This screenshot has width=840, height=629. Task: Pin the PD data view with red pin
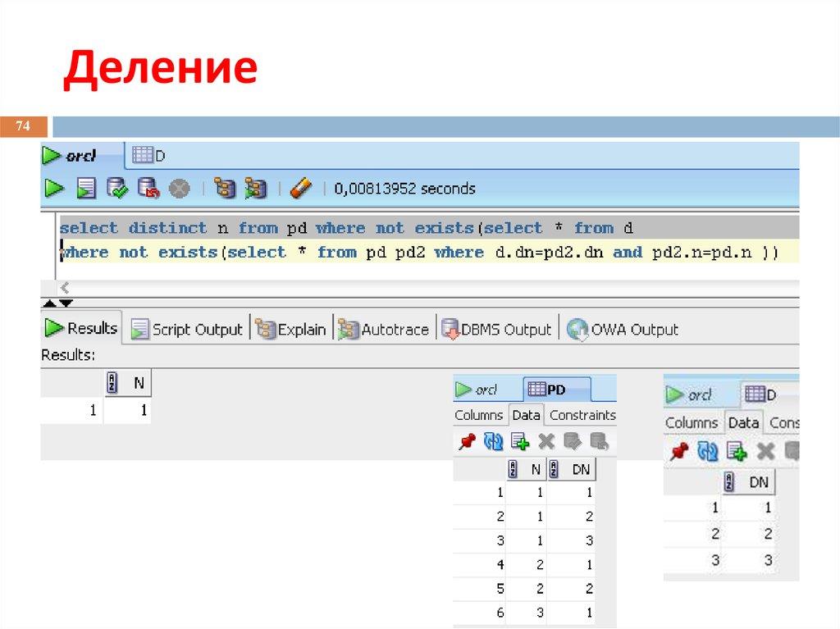(x=466, y=442)
